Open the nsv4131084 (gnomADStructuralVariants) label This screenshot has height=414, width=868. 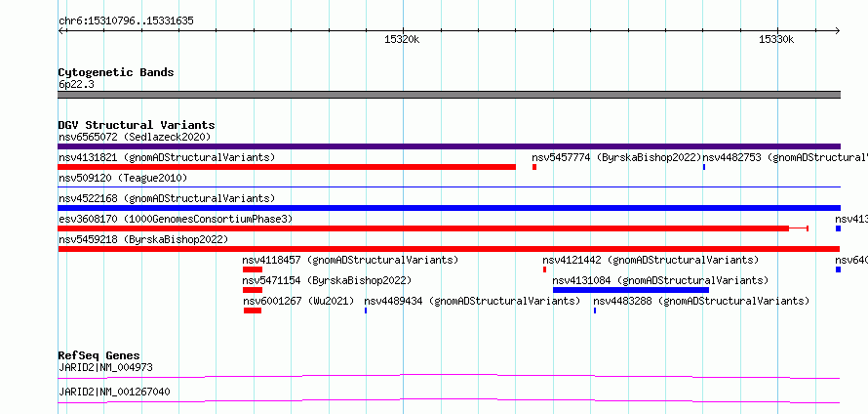click(x=660, y=280)
